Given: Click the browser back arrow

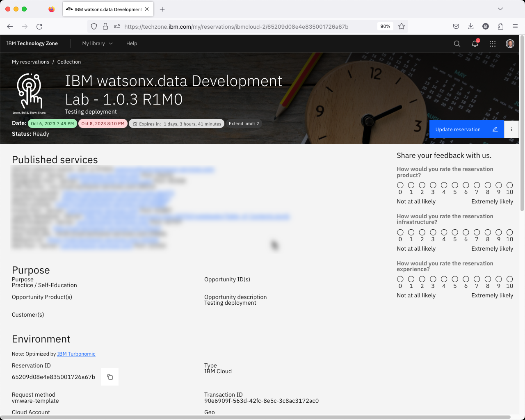Looking at the screenshot, I should (10, 26).
